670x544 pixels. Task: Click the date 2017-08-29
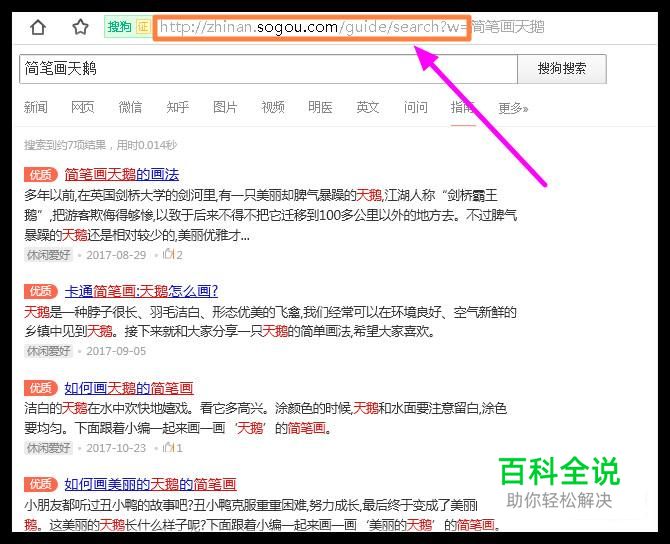pyautogui.click(x=116, y=255)
